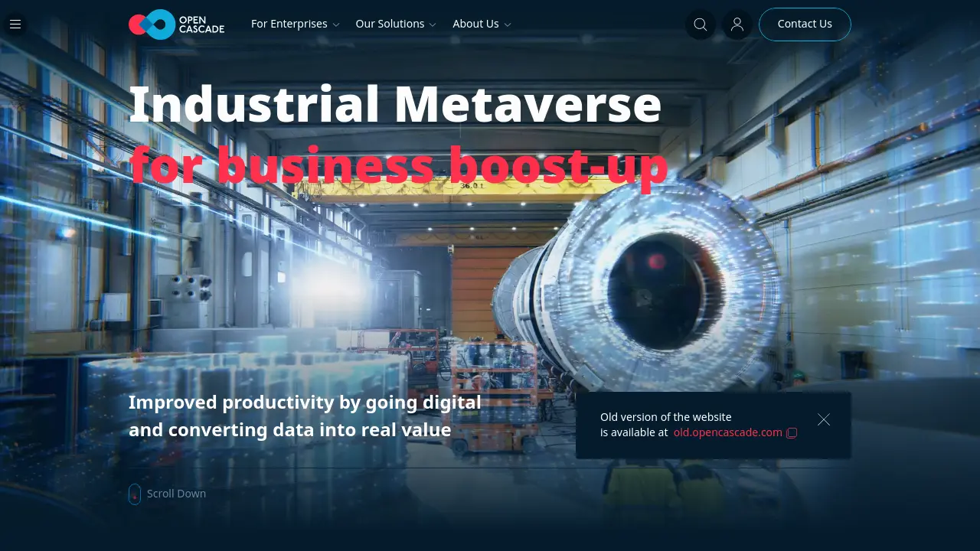The image size is (980, 551).
Task: Open the site search
Action: [x=700, y=24]
